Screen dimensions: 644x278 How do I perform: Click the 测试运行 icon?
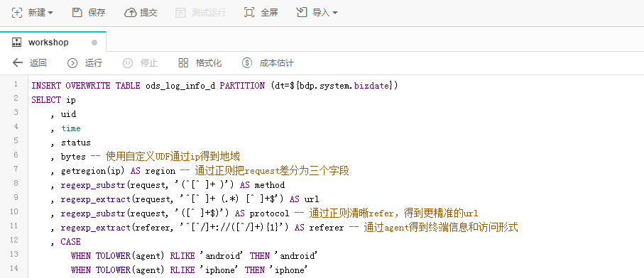(x=180, y=13)
